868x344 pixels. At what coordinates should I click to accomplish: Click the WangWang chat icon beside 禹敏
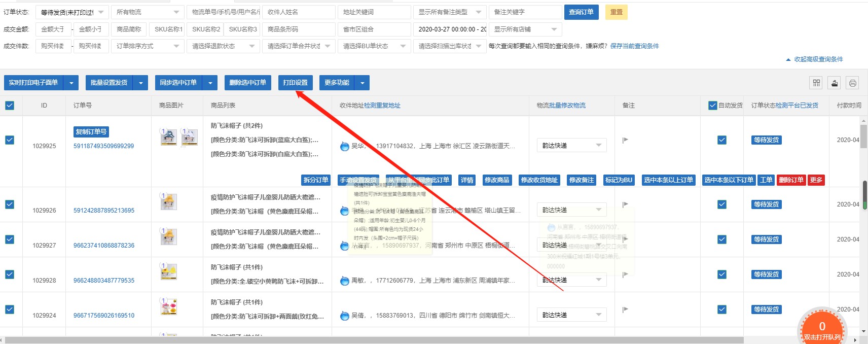[345, 281]
